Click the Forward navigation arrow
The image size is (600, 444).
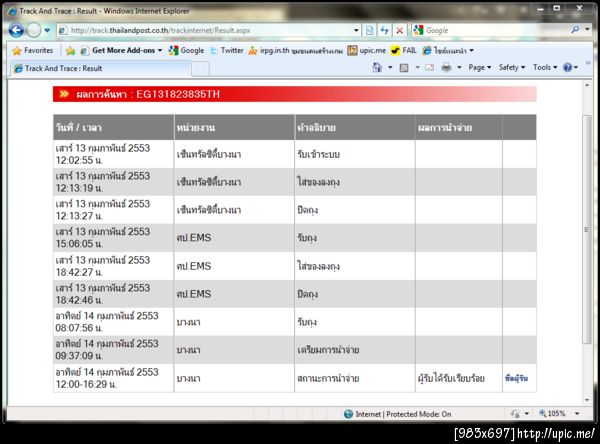[x=34, y=30]
